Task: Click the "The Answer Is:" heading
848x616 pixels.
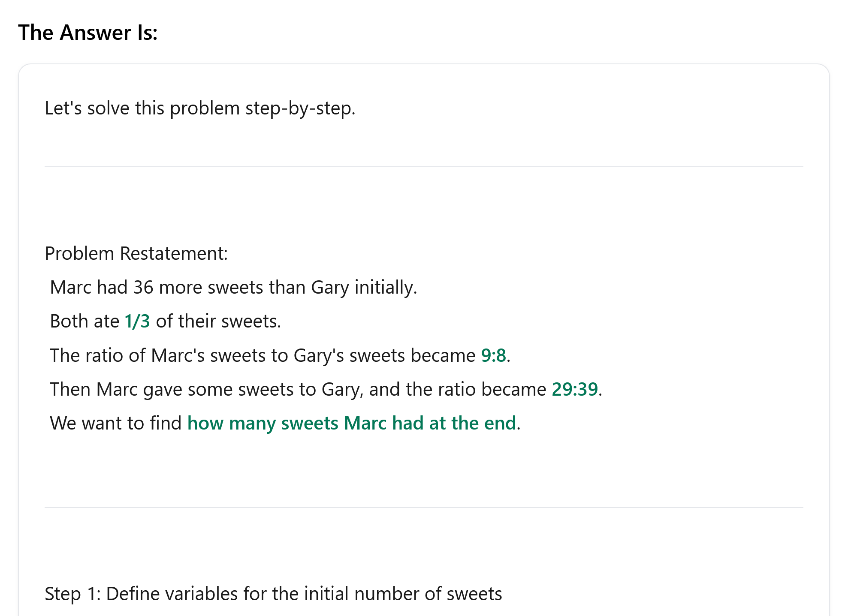Action: [x=88, y=33]
